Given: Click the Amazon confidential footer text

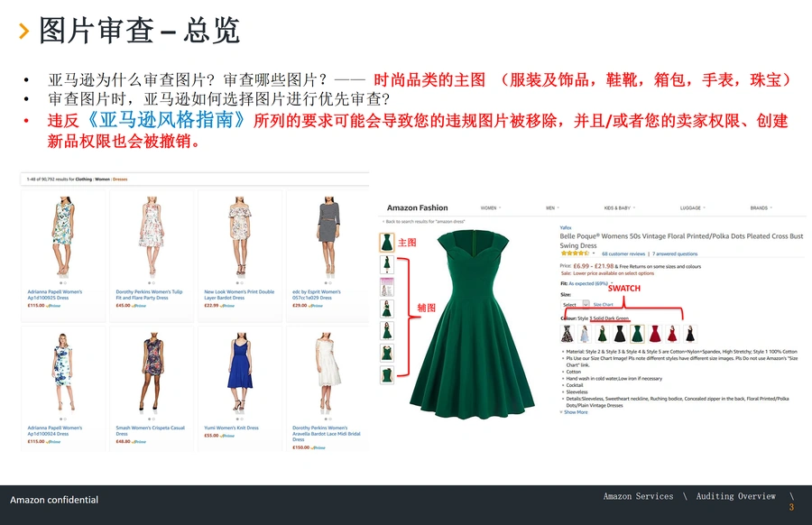Looking at the screenshot, I should tap(54, 500).
